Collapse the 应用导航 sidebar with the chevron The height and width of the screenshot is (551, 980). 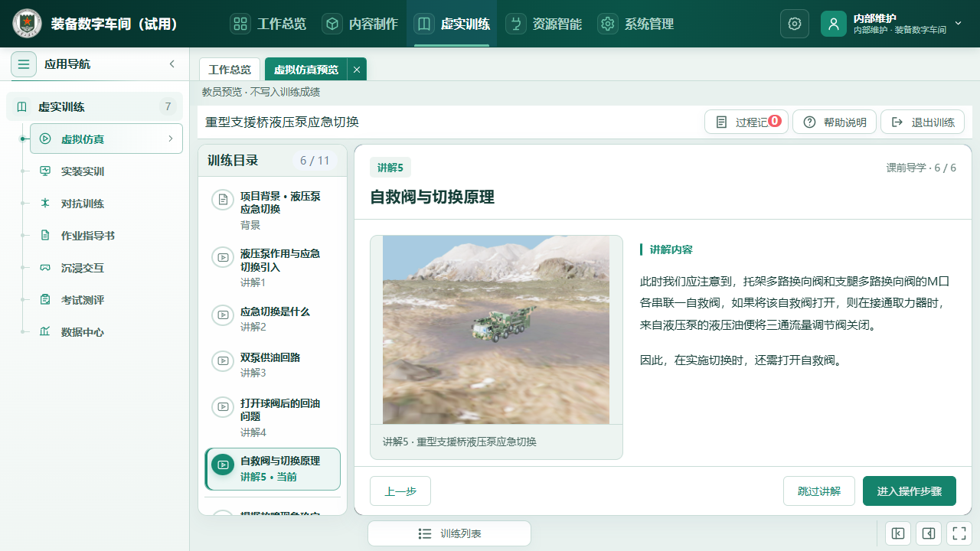tap(172, 64)
